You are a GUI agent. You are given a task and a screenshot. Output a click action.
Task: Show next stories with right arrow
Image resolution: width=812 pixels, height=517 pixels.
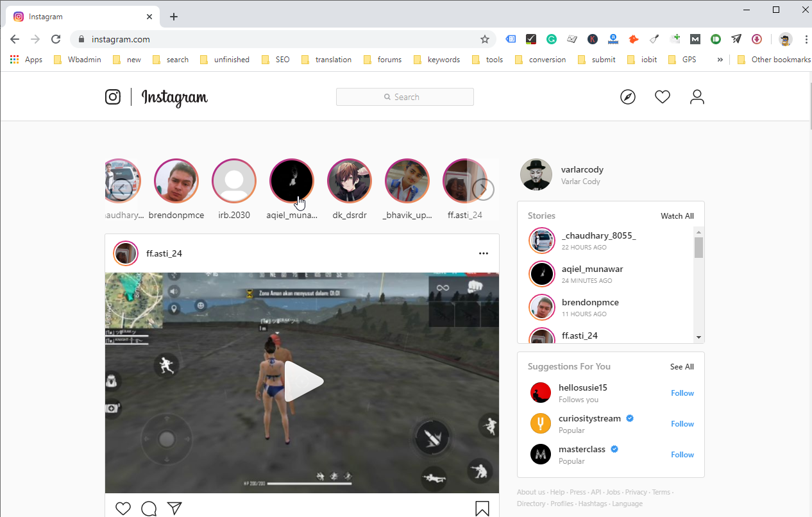pyautogui.click(x=484, y=189)
